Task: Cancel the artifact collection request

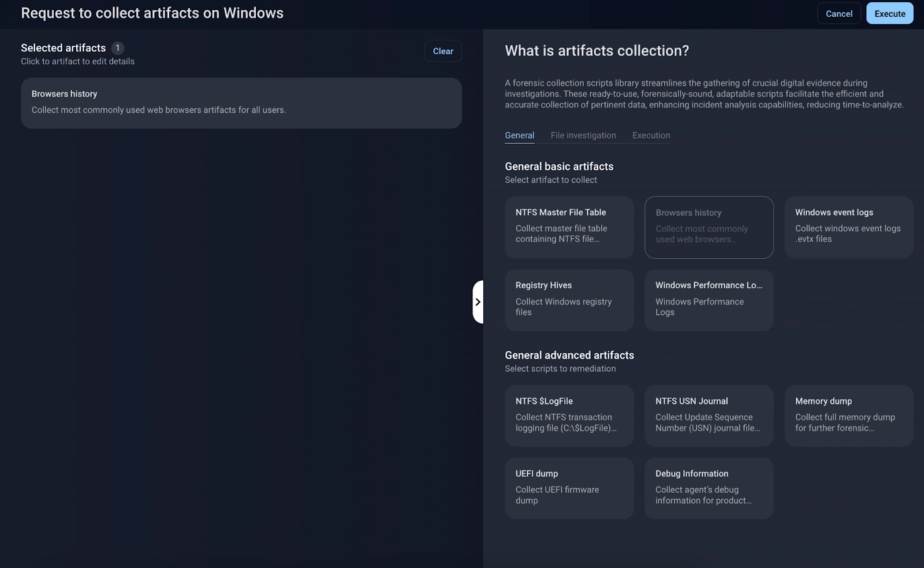Action: 839,14
